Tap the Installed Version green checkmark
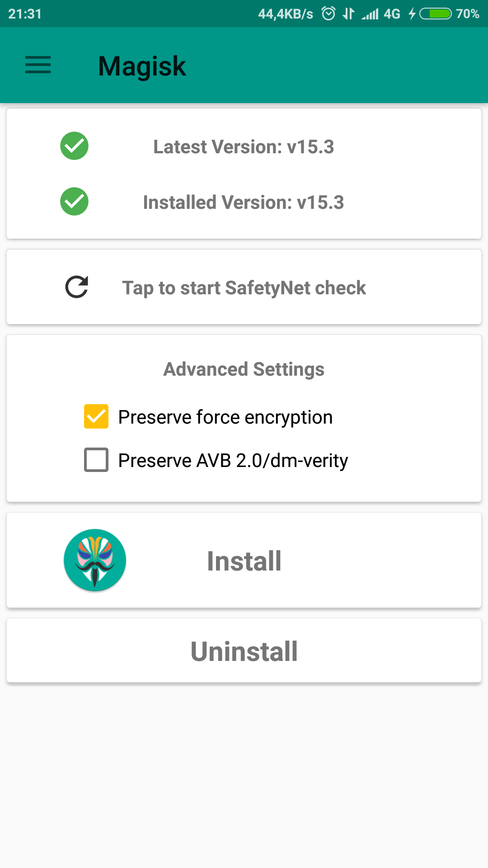The width and height of the screenshot is (488, 868). pos(74,202)
